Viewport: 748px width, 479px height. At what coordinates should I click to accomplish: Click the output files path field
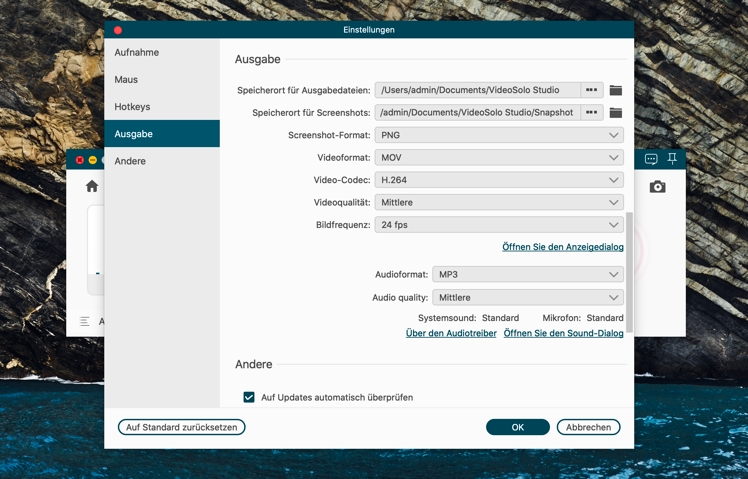point(477,90)
